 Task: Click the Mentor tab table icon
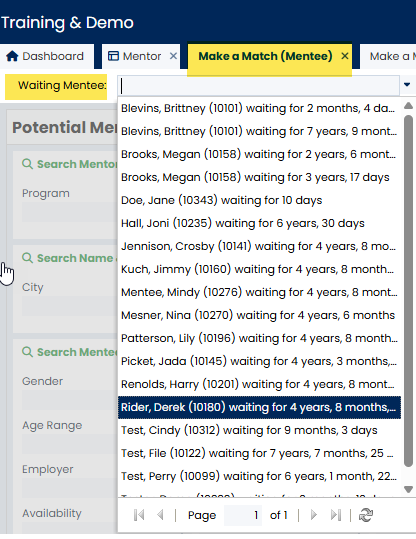(113, 56)
